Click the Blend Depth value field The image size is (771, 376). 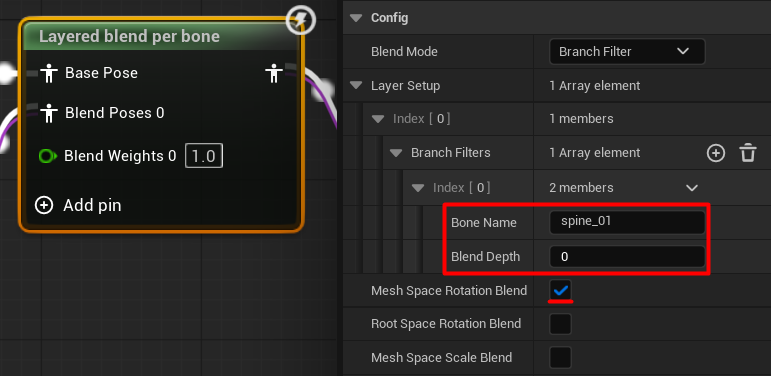coord(627,257)
